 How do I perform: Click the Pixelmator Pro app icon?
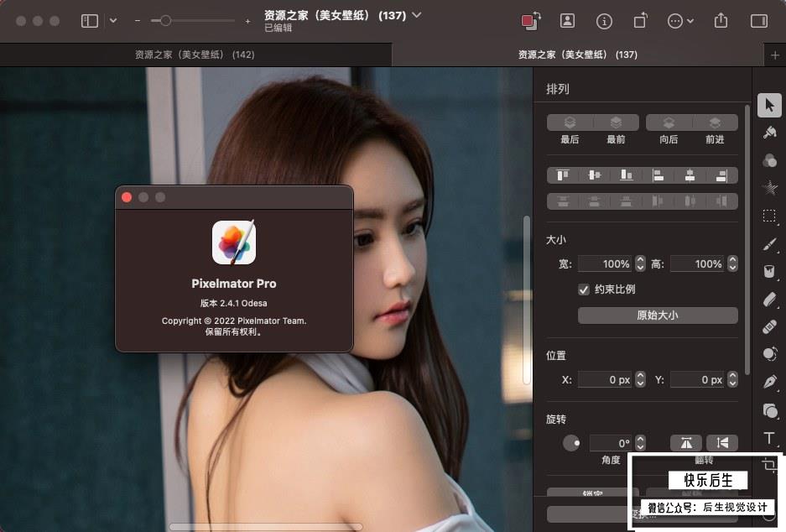coord(234,243)
